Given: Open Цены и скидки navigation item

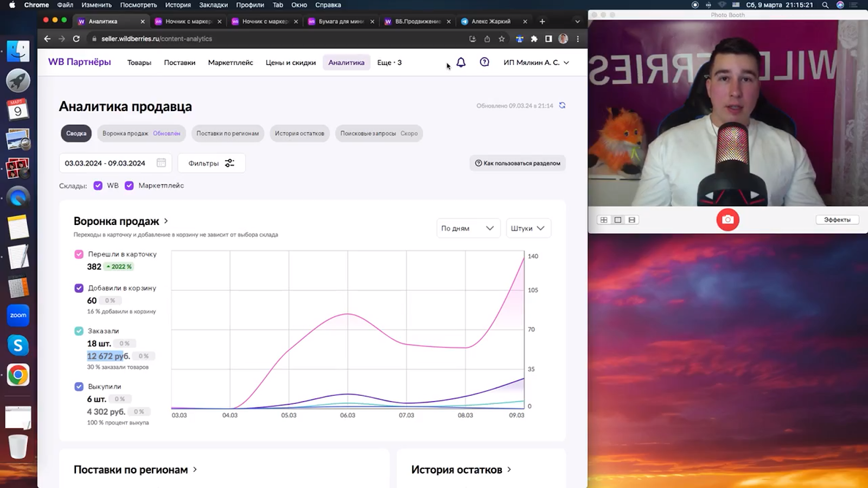Looking at the screenshot, I should 291,62.
